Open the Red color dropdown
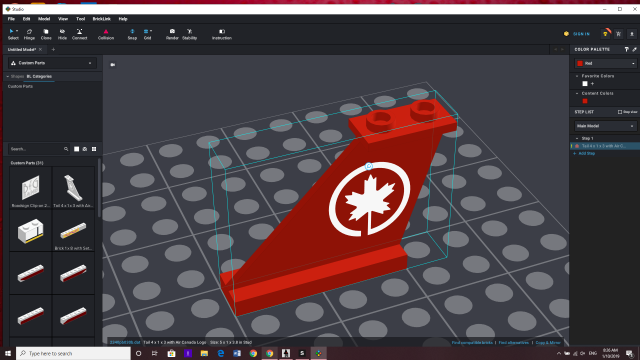This screenshot has height=360, width=640. pos(606,63)
